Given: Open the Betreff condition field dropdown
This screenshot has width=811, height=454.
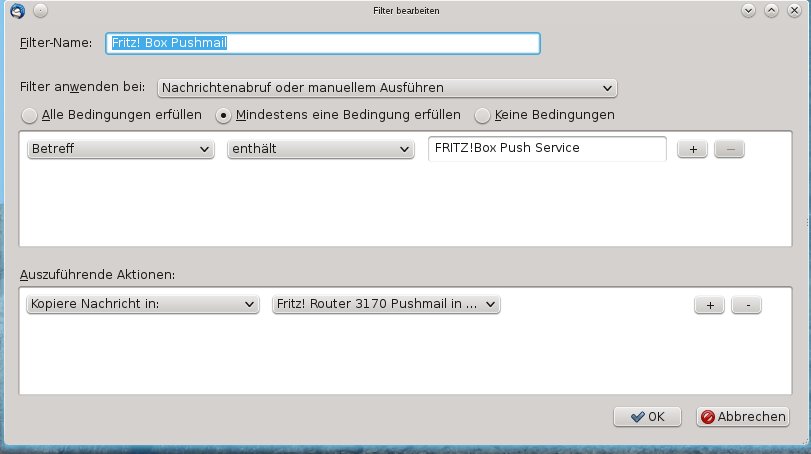Looking at the screenshot, I should click(x=121, y=149).
